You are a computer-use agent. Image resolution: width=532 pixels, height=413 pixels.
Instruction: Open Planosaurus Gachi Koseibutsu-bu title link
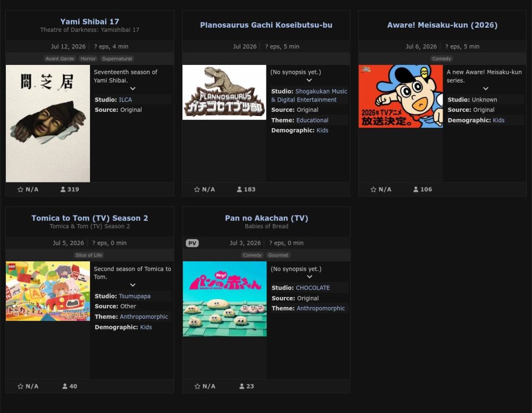(x=266, y=25)
